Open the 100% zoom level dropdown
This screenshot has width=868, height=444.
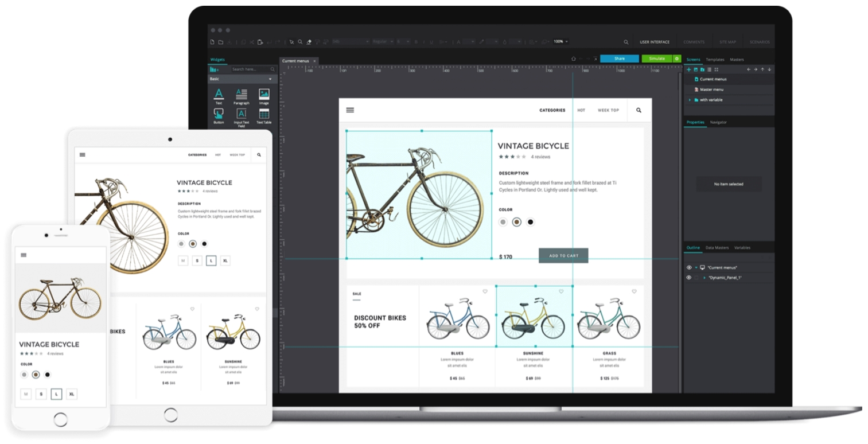pos(560,42)
